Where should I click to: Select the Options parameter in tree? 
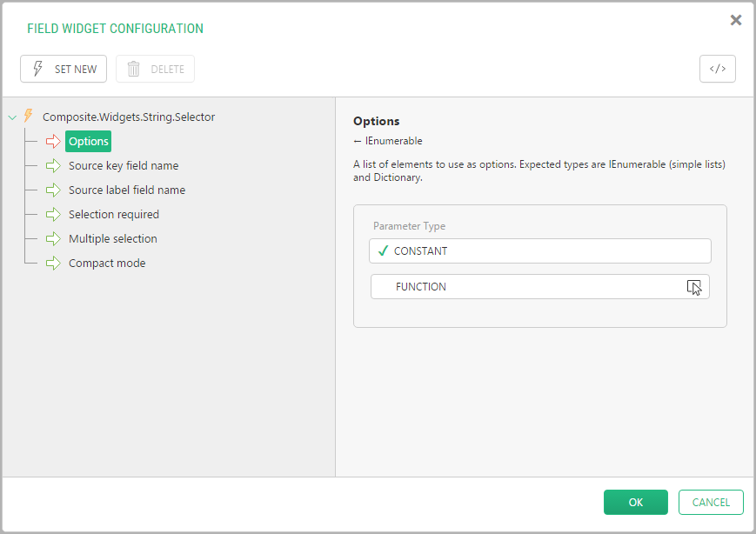click(89, 141)
